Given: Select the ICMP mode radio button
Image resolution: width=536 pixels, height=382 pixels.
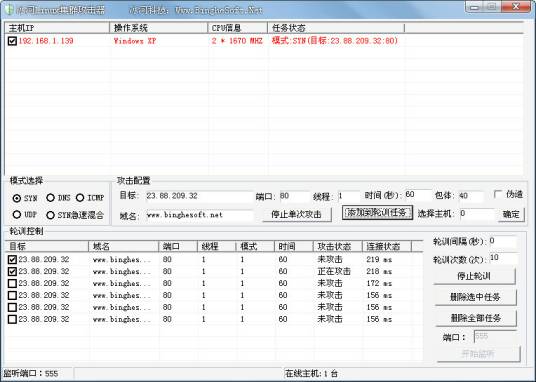Looking at the screenshot, I should click(x=80, y=197).
